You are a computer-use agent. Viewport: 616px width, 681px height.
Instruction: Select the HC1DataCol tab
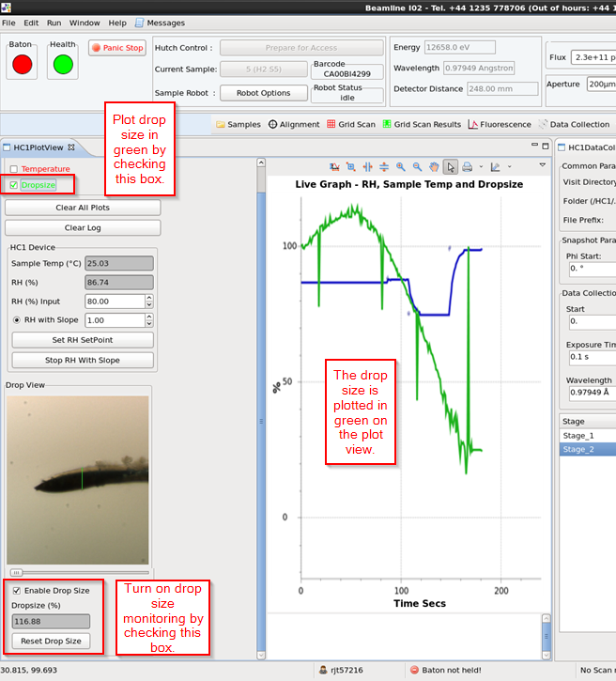point(587,147)
